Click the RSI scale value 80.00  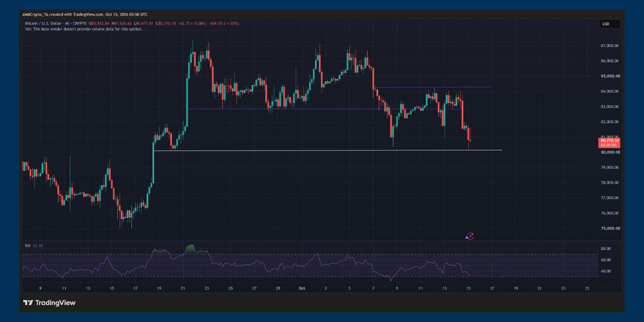[605, 249]
